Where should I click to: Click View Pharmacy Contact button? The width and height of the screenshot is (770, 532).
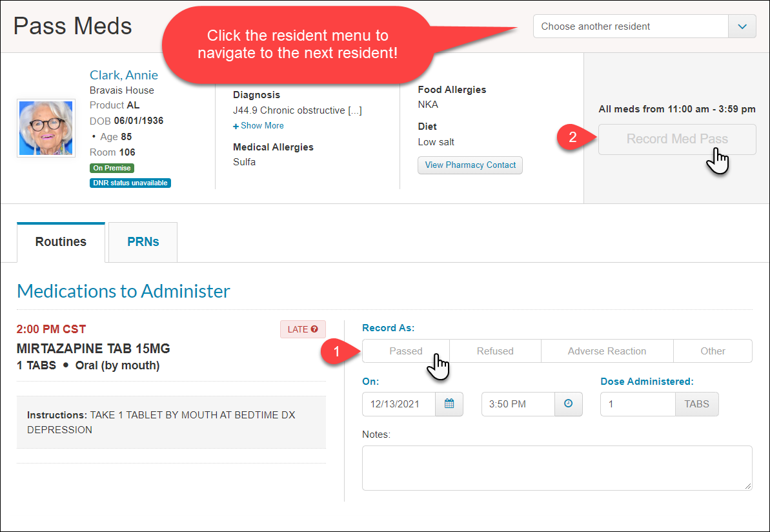(470, 165)
